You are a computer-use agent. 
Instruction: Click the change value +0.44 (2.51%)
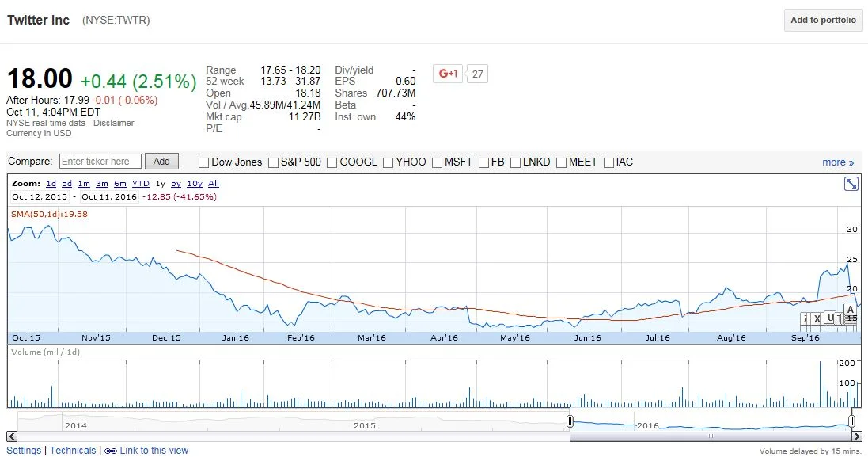[138, 82]
